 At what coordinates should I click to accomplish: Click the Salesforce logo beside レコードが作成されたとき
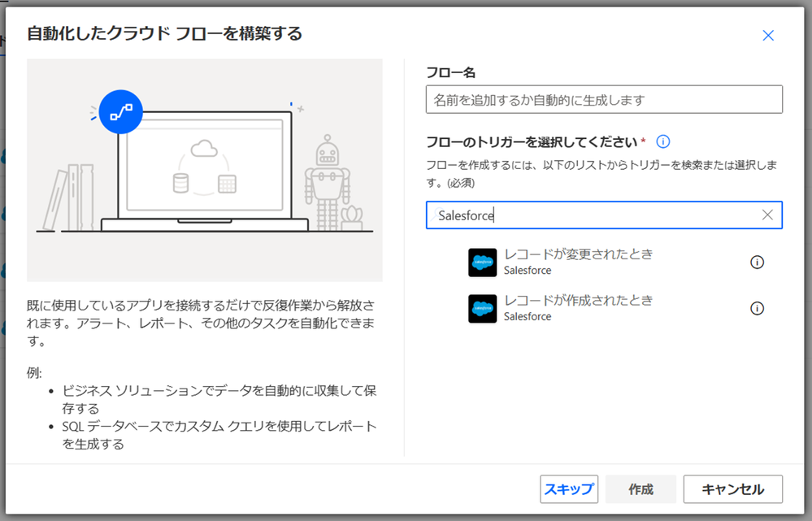point(483,308)
